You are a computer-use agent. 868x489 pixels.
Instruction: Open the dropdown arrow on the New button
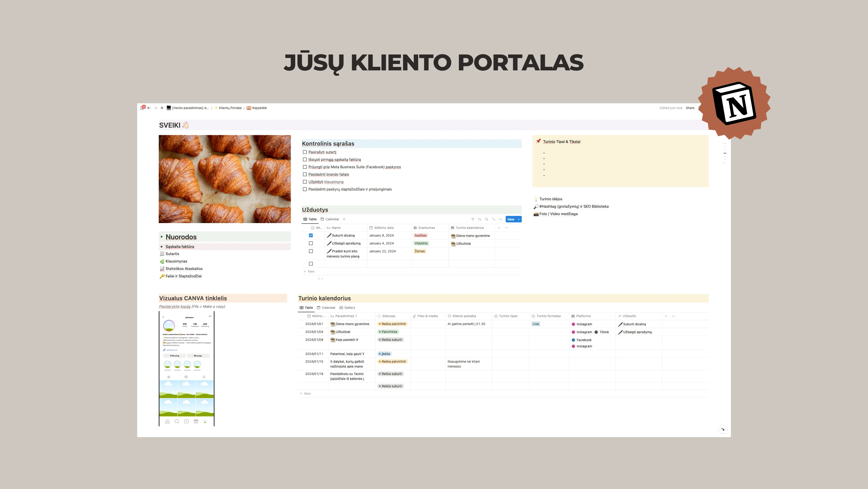519,219
